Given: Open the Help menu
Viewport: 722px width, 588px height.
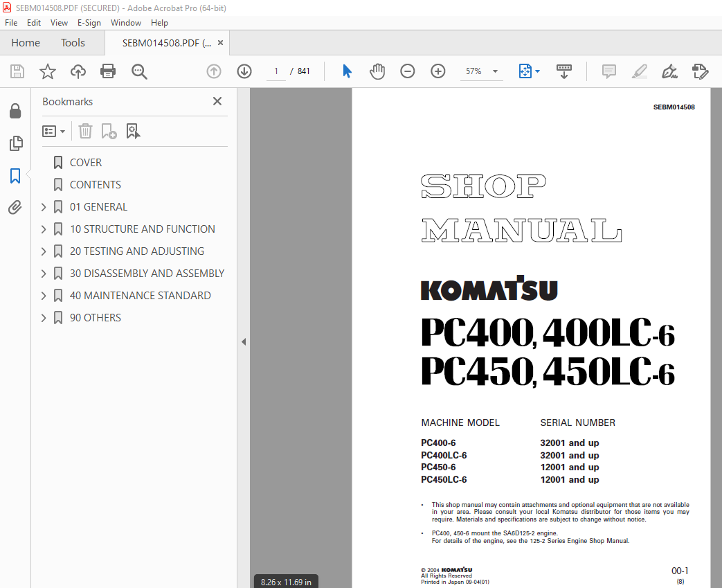Looking at the screenshot, I should pos(159,23).
